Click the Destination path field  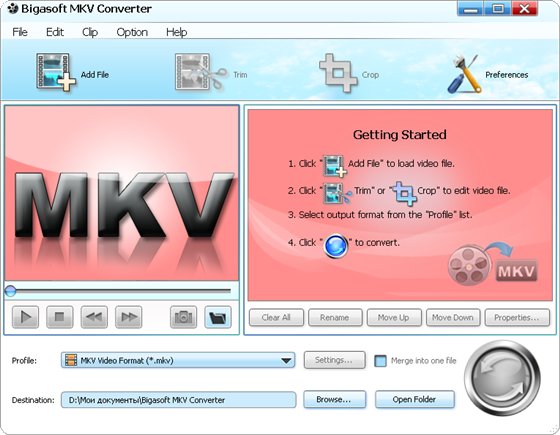click(179, 400)
